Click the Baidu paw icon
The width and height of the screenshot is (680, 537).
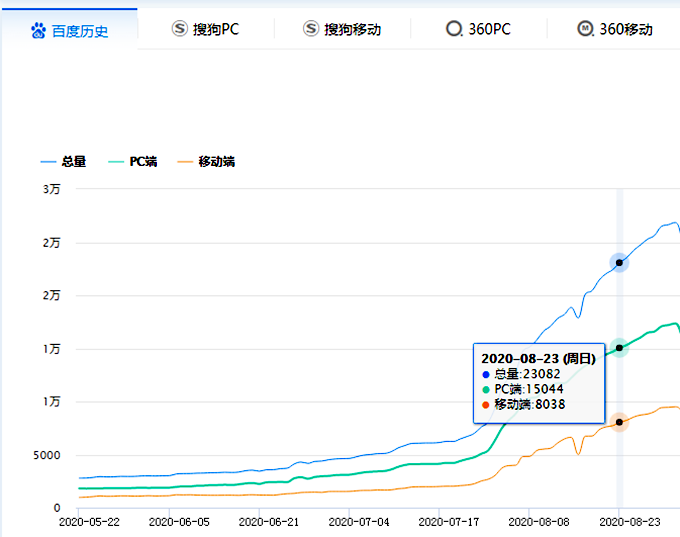pyautogui.click(x=39, y=31)
